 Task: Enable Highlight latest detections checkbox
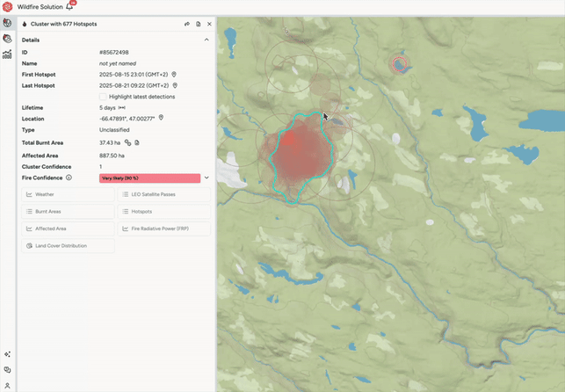point(103,97)
